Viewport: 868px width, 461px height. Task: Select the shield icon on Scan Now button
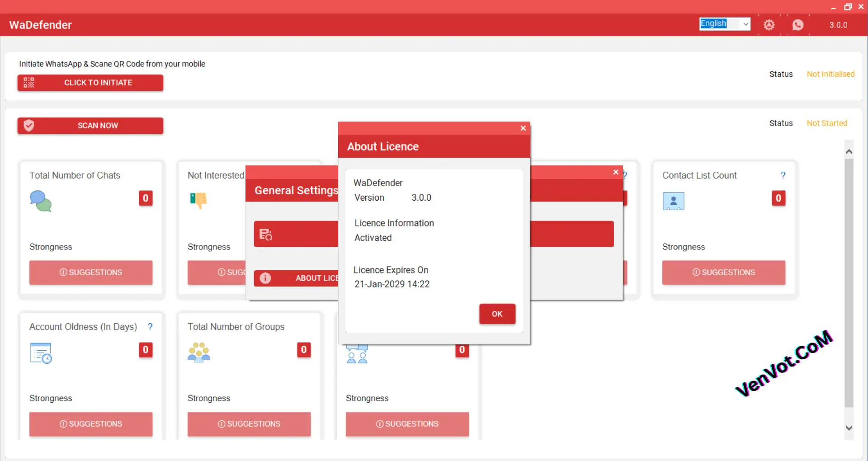(28, 126)
